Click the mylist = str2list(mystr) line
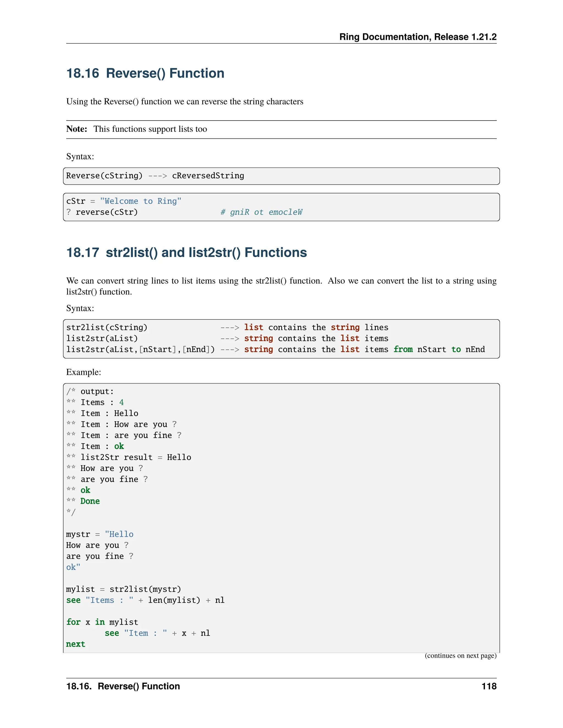 coord(123,589)
